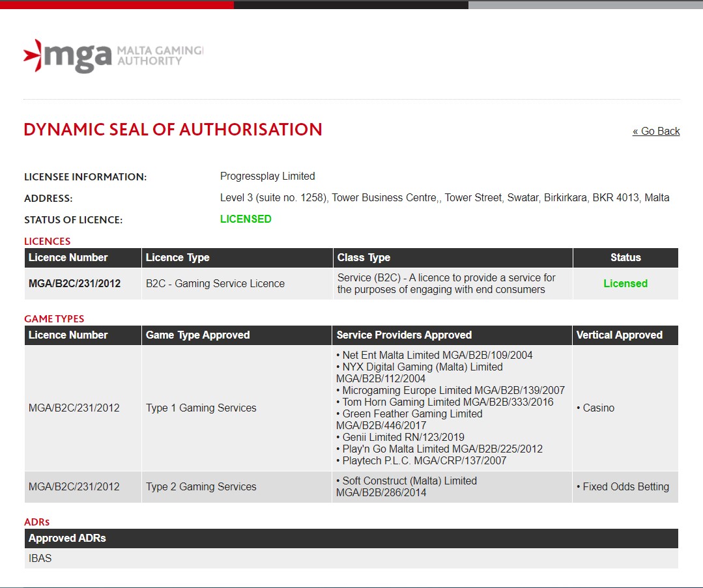Click 'NYX Digital Gaming (Malta) Limited' entry

[419, 373]
